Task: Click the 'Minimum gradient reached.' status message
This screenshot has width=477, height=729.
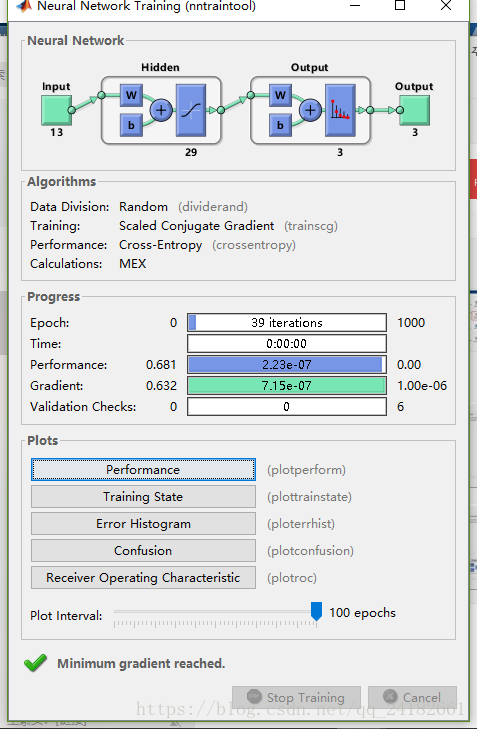Action: coord(141,663)
